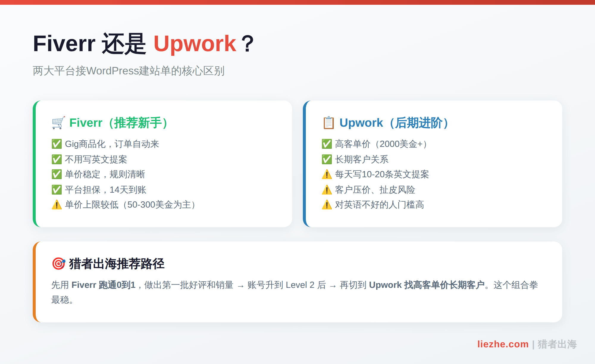Image resolution: width=595 pixels, height=364 pixels.
Task: Click the green check beside 长期客户关系
Action: (327, 159)
